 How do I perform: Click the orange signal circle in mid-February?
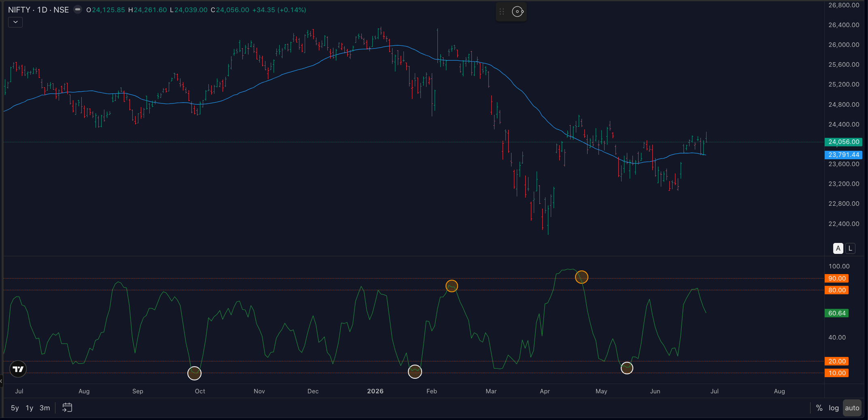click(x=452, y=286)
